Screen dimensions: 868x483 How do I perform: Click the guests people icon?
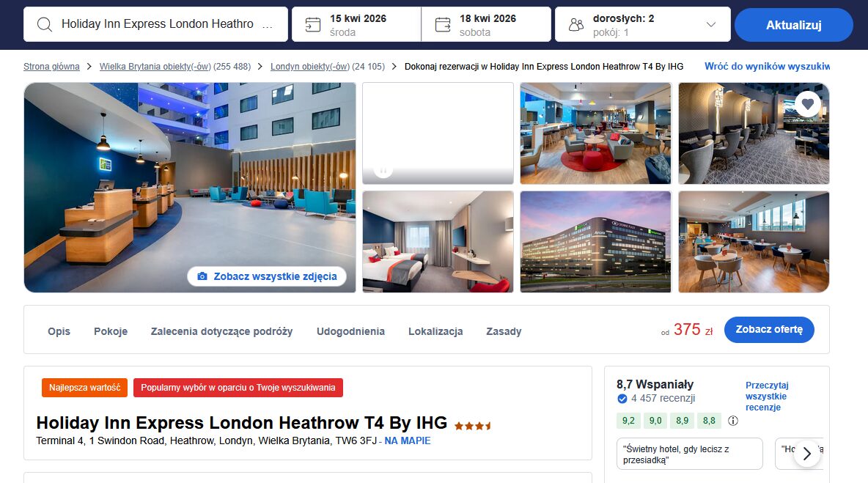pyautogui.click(x=576, y=24)
